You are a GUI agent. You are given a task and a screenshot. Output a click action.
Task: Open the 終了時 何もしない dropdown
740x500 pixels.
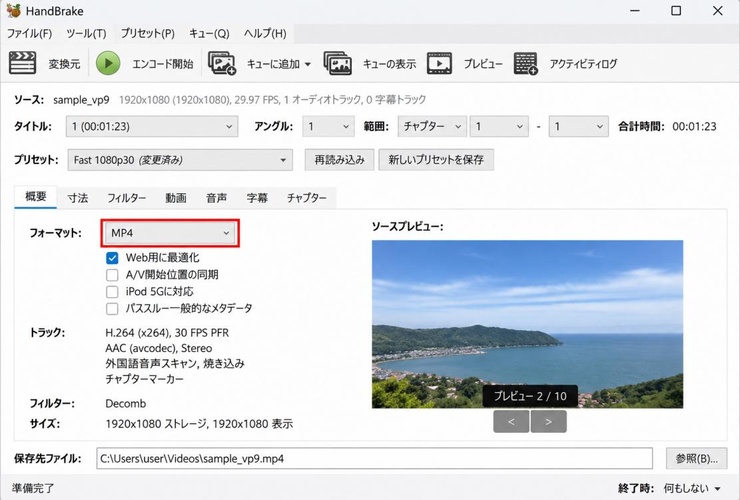[x=692, y=488]
